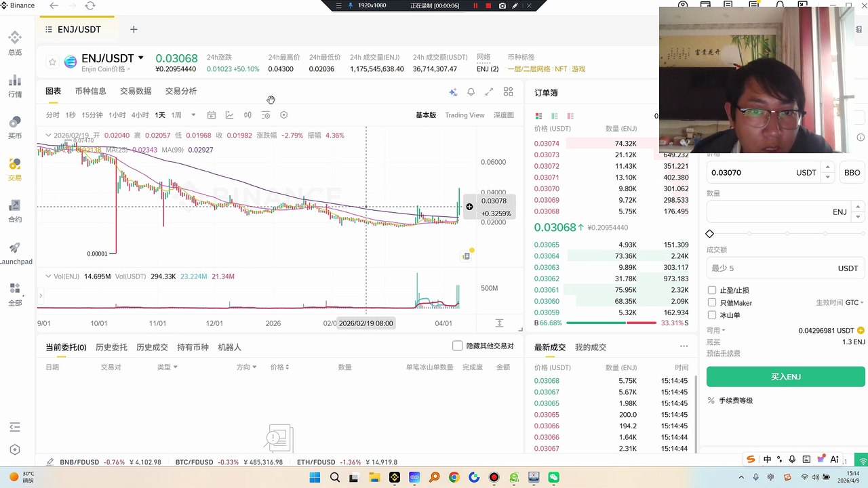Open the AI sparkle assistant icon

453,92
